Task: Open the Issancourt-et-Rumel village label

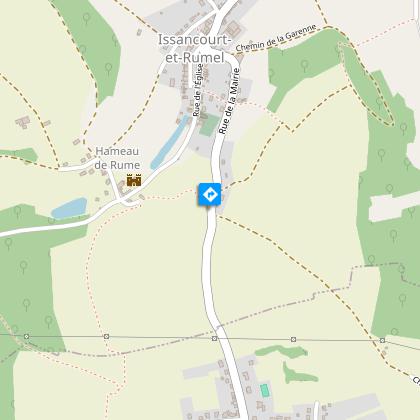Action: 195,49
